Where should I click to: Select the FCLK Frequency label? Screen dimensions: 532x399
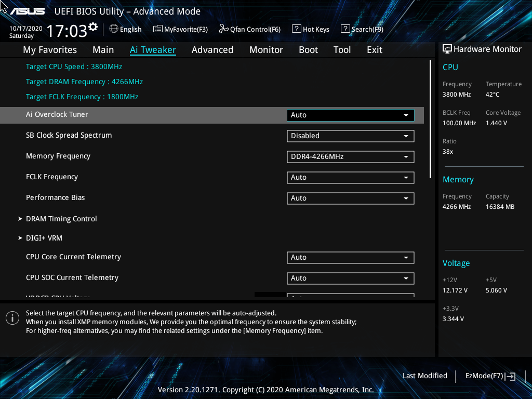tap(52, 177)
